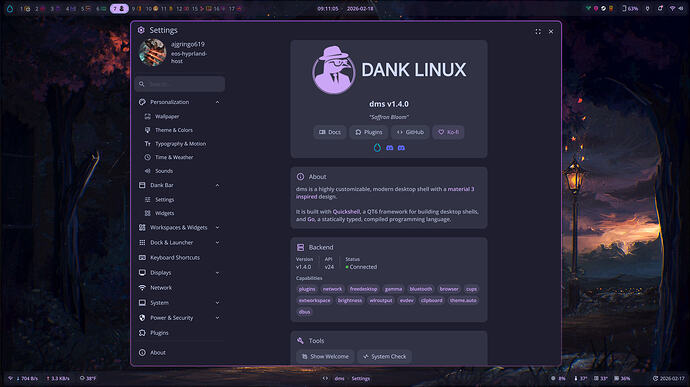Go to Typography & Motion page

[180, 144]
